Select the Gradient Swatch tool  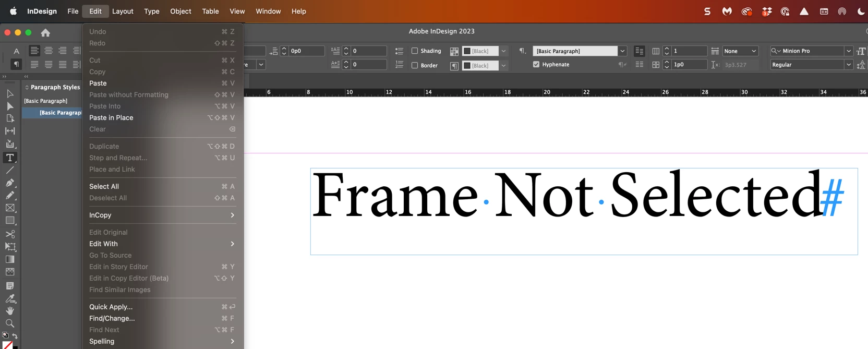pyautogui.click(x=10, y=259)
